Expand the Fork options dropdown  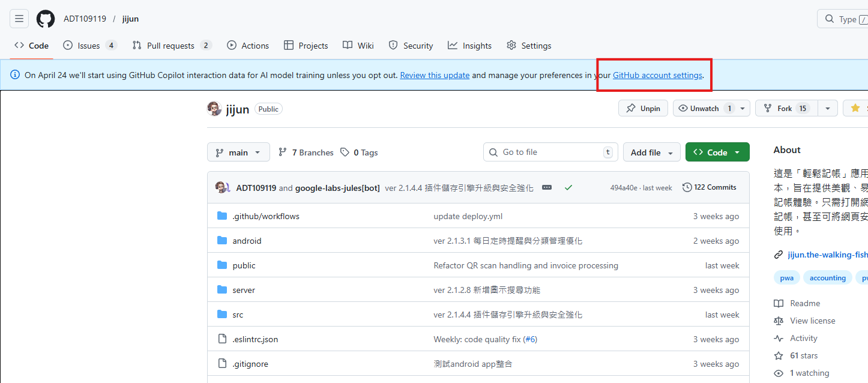click(828, 109)
